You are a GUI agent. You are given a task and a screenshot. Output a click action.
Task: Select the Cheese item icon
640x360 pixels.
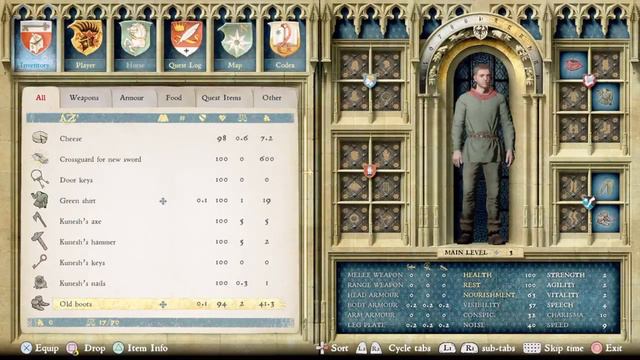tap(40, 138)
